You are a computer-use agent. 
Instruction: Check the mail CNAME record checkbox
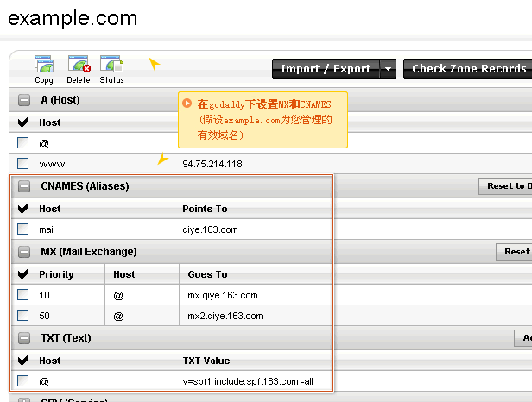(23, 229)
